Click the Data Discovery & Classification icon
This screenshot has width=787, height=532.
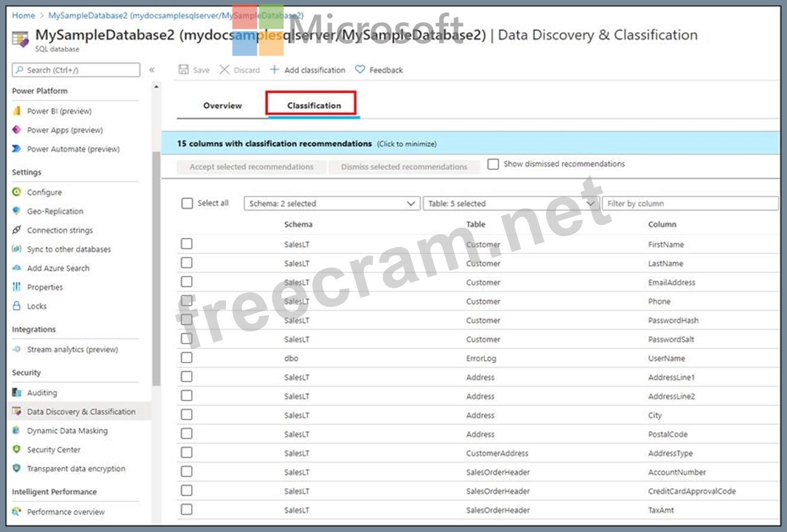click(17, 411)
